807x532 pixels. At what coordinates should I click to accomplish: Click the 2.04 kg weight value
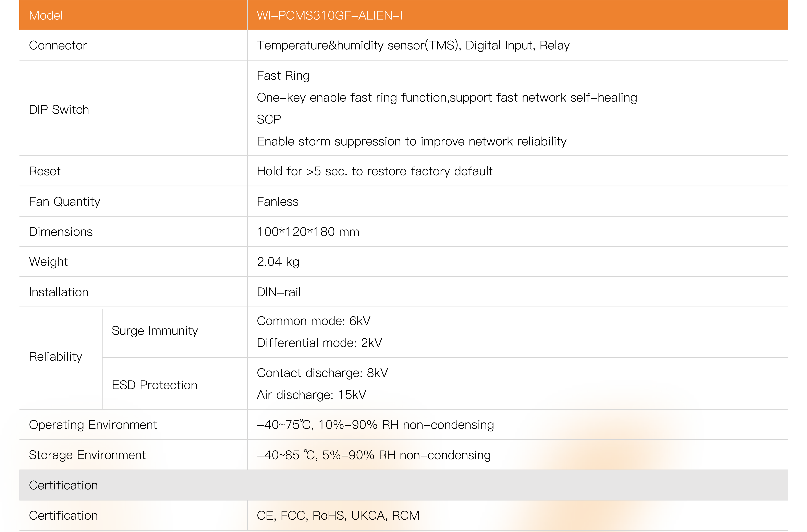278,262
